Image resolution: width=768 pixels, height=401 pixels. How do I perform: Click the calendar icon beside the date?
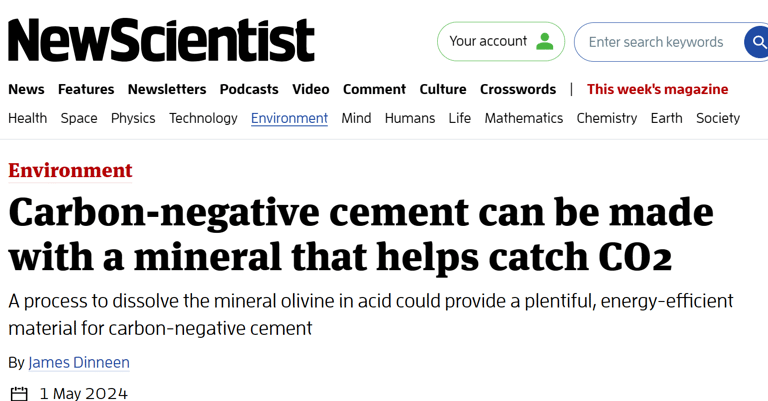18,393
